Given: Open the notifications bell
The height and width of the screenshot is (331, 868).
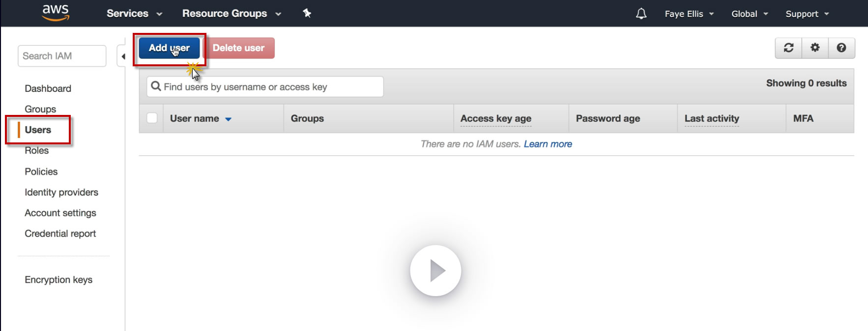Looking at the screenshot, I should [x=641, y=14].
